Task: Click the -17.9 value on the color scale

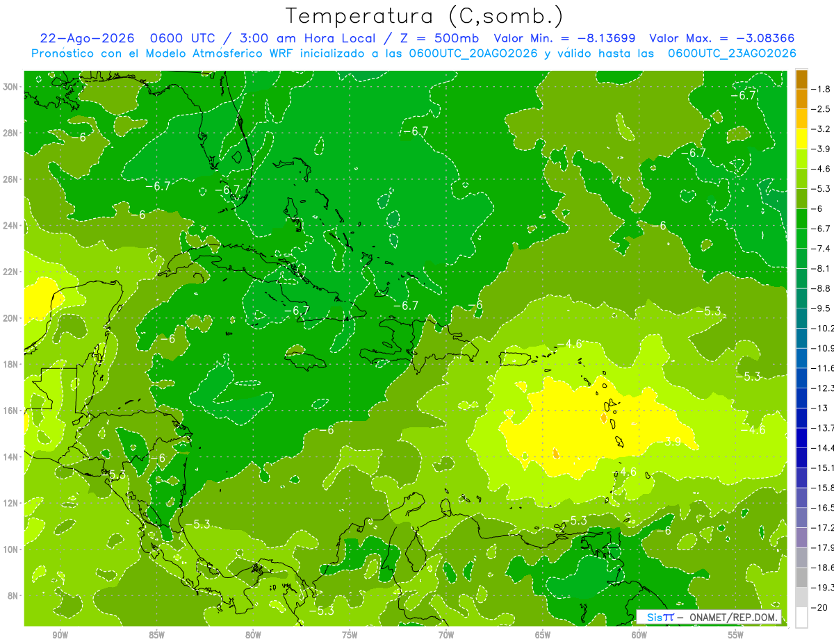Action: pyautogui.click(x=823, y=547)
